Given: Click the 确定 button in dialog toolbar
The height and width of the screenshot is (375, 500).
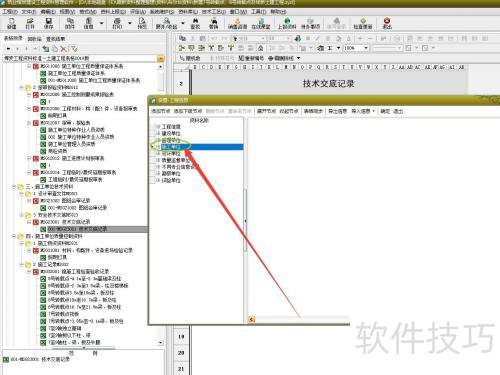Looking at the screenshot, I should coord(385,111).
